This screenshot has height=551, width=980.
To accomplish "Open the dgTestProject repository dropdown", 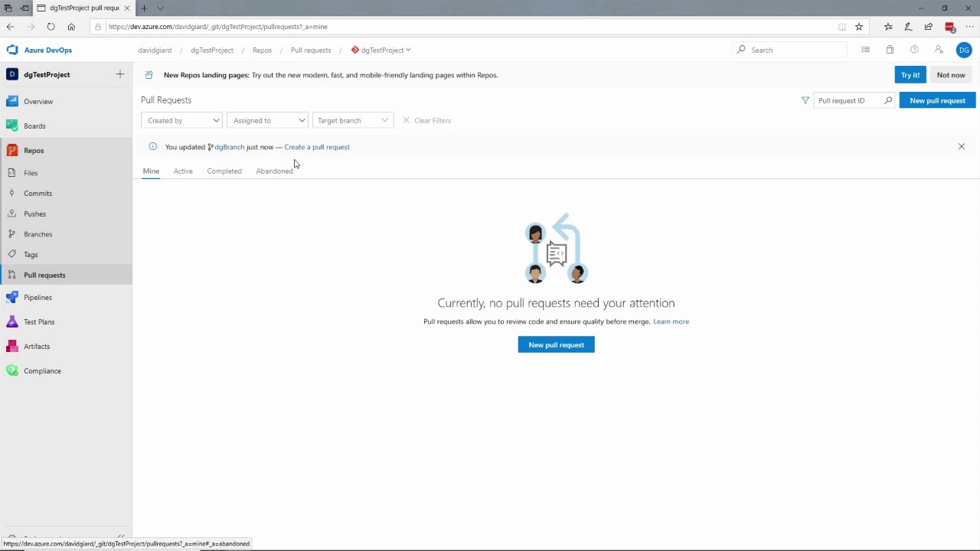I will (381, 50).
